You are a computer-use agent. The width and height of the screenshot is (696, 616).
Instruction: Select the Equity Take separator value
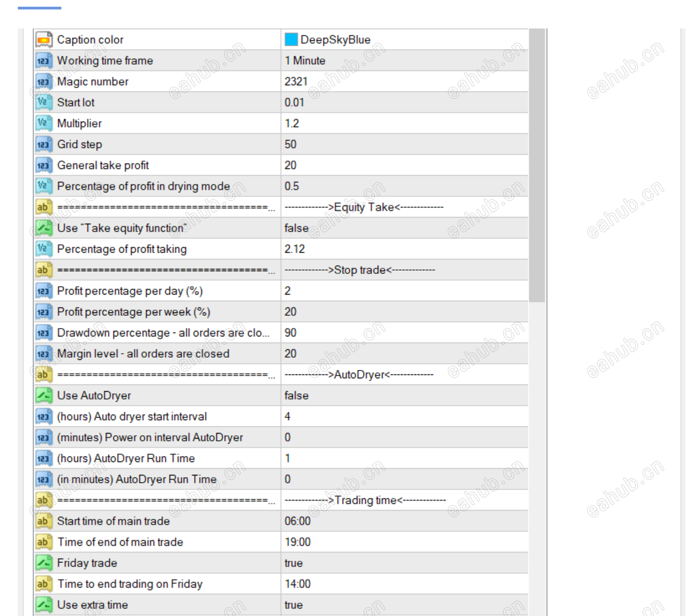pos(364,207)
